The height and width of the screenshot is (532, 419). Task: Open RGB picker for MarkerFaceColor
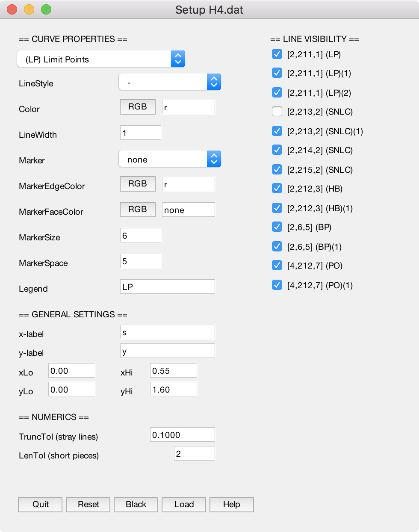(138, 210)
